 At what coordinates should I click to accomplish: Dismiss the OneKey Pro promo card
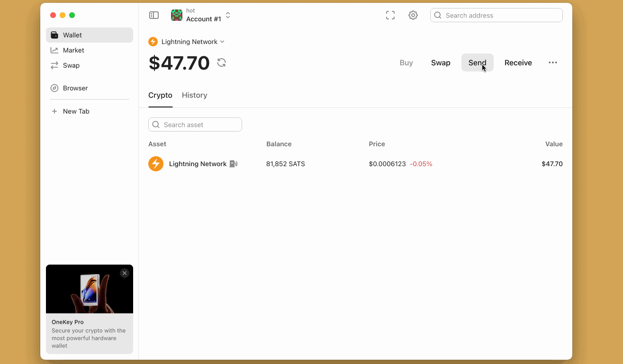(125, 273)
